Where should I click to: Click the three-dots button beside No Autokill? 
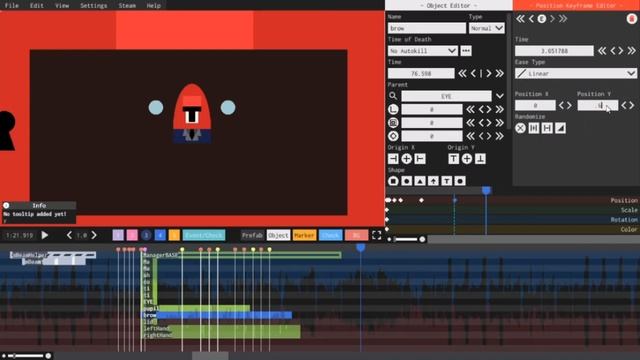tap(466, 51)
